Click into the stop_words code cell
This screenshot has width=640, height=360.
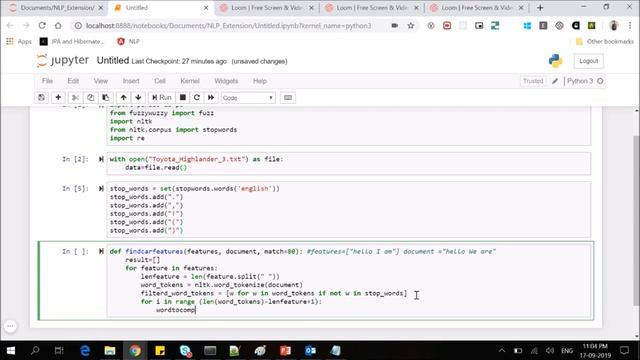[349, 209]
